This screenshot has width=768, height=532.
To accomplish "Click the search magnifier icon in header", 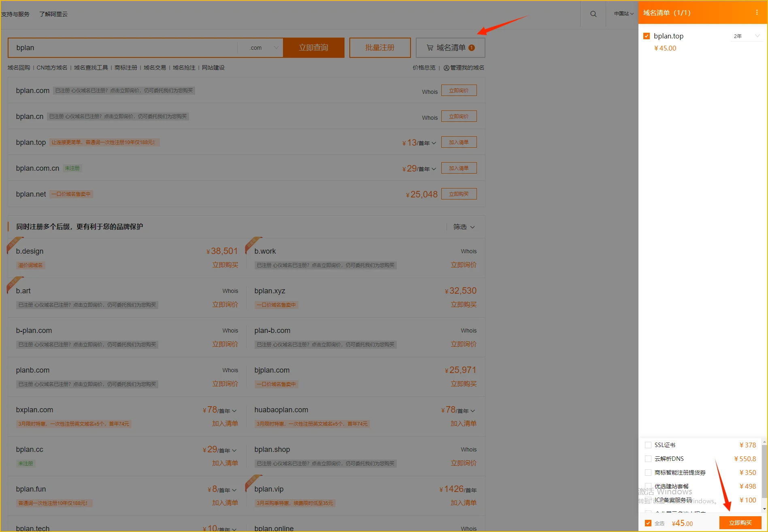I will 593,14.
